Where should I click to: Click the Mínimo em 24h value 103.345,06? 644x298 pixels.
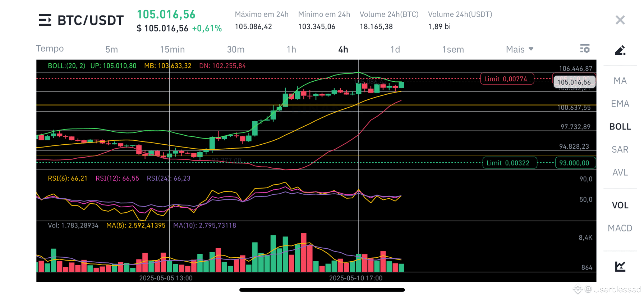(317, 27)
